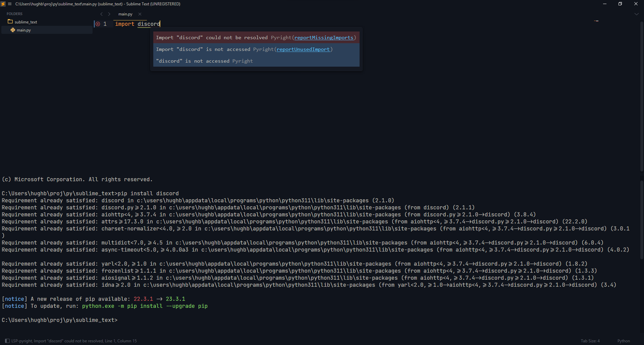
Task: Open the reportUnusedImport link
Action: (x=303, y=50)
